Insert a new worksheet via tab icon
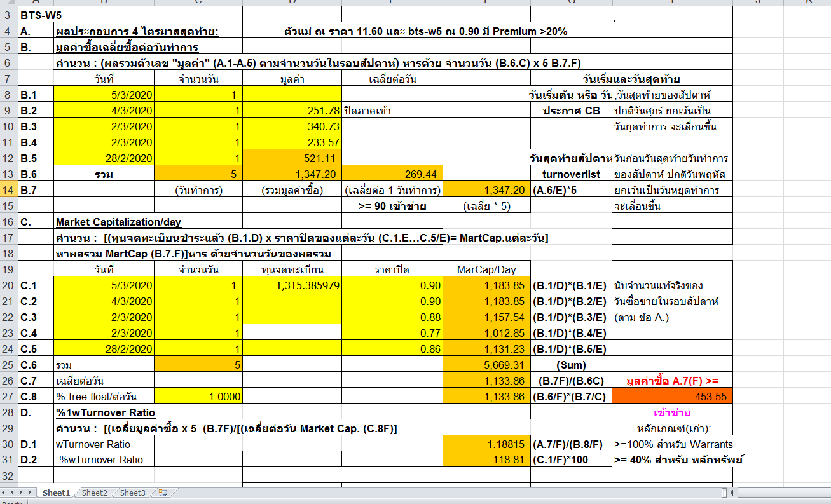Viewport: 831px width, 504px height. 163,493
